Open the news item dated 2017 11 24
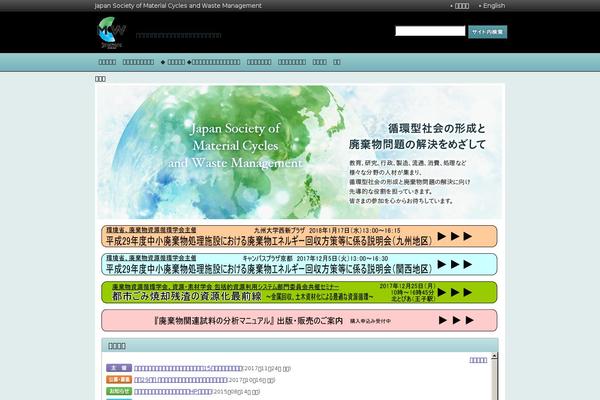 [188, 368]
